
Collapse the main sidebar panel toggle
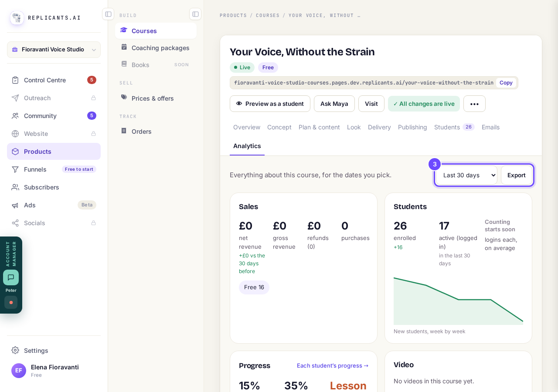(x=108, y=14)
